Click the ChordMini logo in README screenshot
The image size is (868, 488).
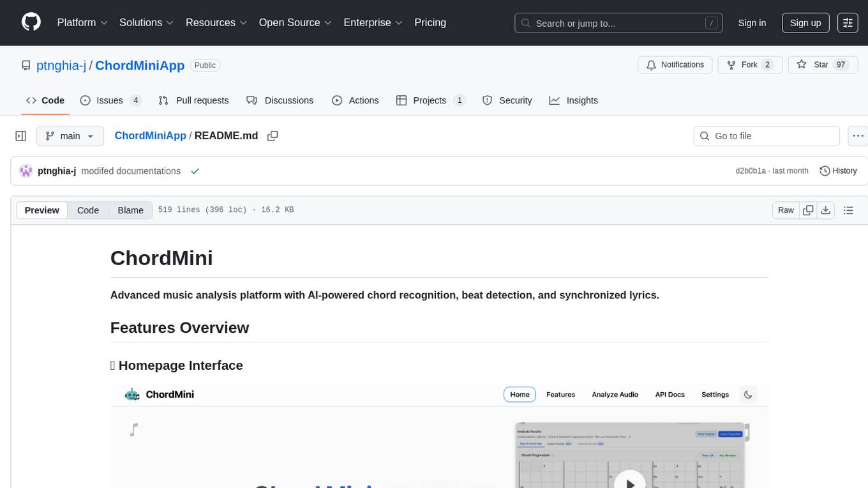pos(160,394)
